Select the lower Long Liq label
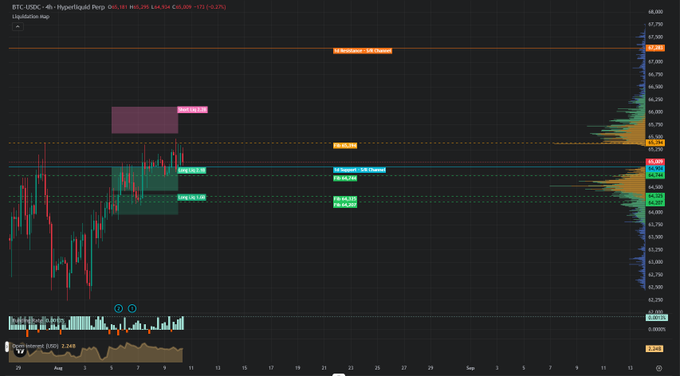This screenshot has width=680, height=376. pyautogui.click(x=192, y=197)
